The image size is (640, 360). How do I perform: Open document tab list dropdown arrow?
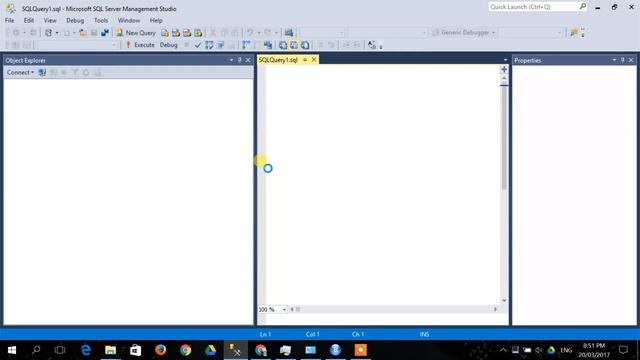point(505,60)
